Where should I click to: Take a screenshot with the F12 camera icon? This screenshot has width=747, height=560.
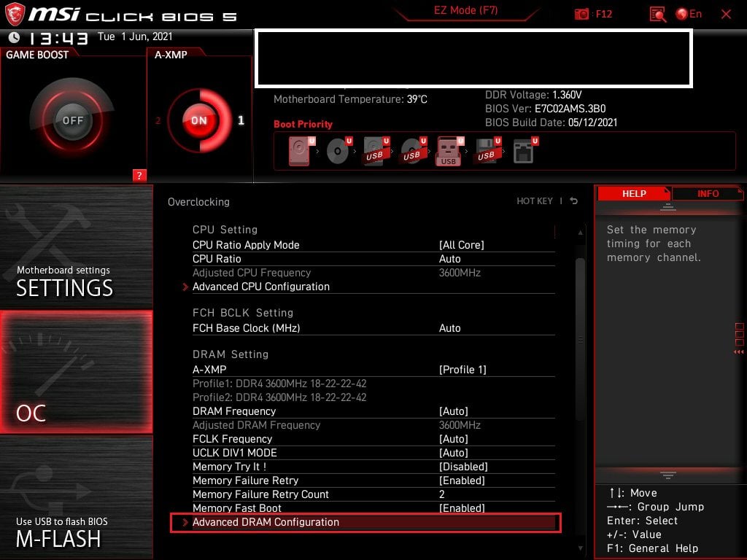[581, 14]
